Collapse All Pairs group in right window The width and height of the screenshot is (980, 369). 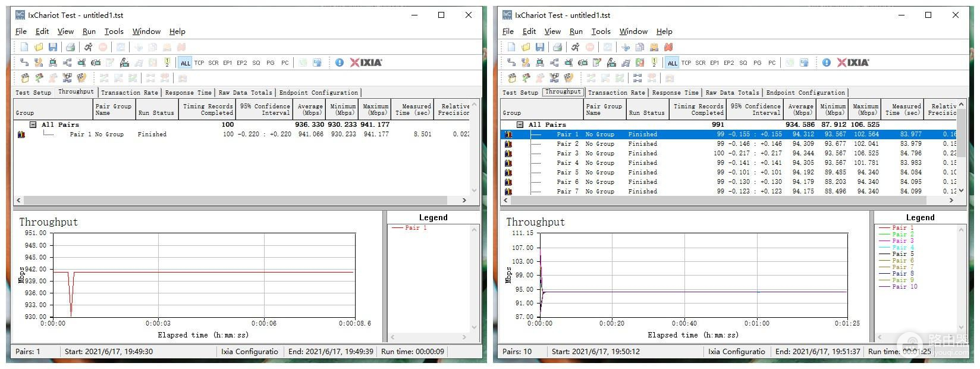click(520, 124)
